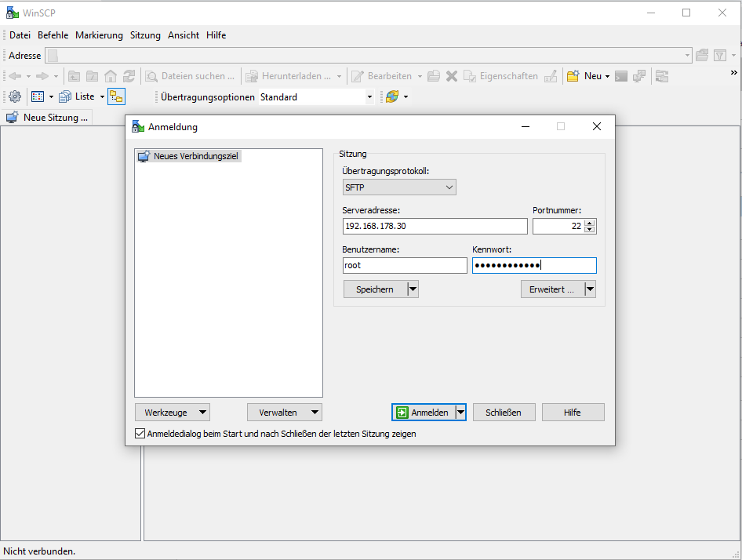Open the Ansicht menu
Screen dimensions: 742x560
coord(184,35)
